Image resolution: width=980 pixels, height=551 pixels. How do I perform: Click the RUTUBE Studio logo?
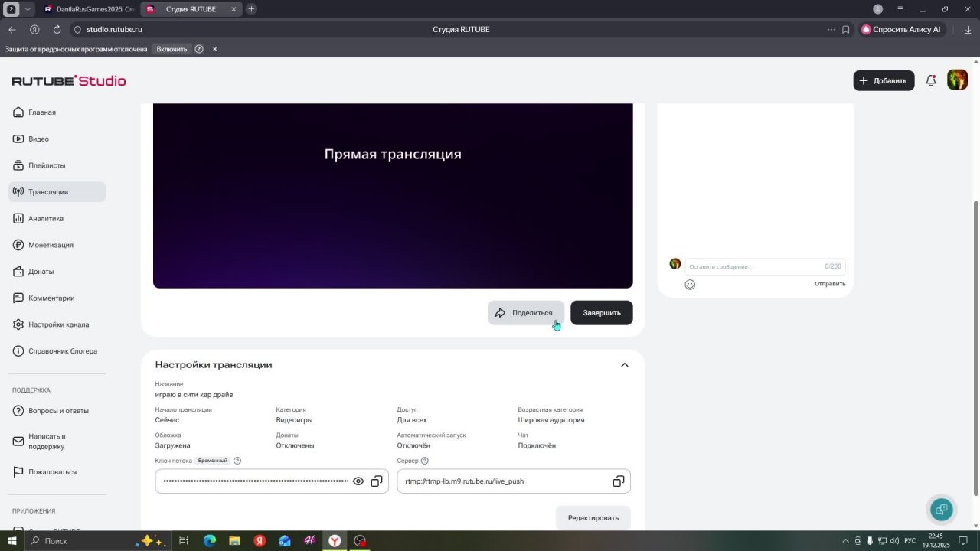point(69,81)
